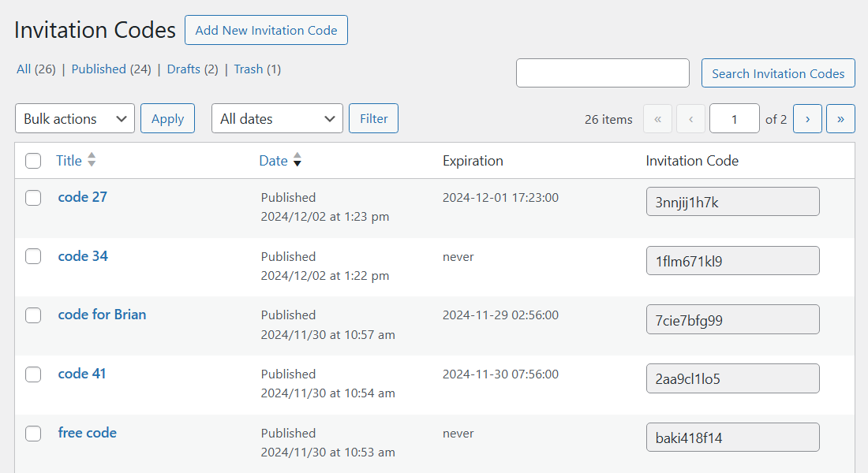This screenshot has height=473, width=868.
Task: Show All (26) invitation codes
Action: [36, 69]
